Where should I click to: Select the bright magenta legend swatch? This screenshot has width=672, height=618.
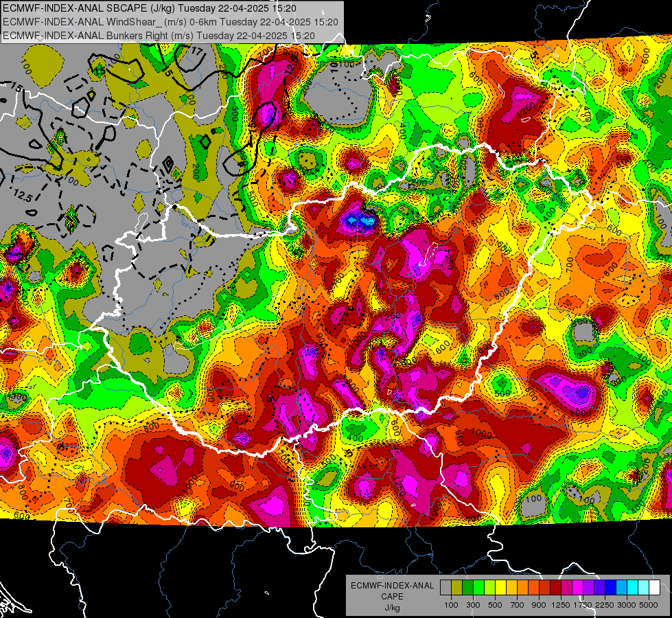[578, 588]
